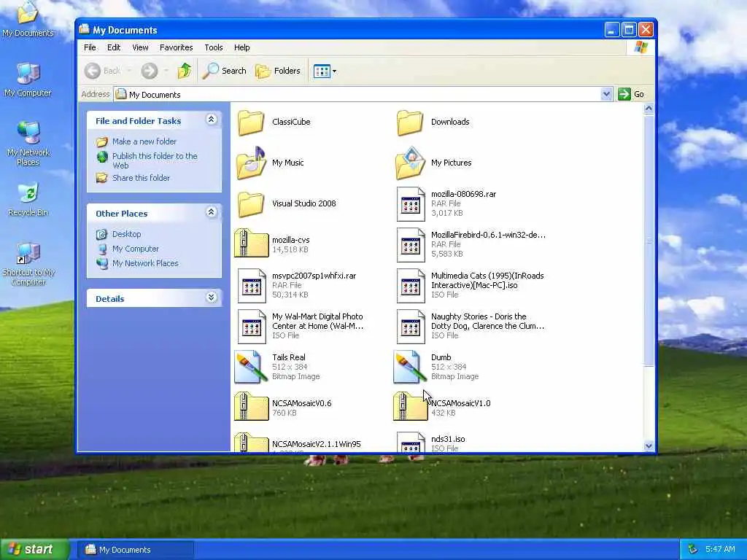This screenshot has height=560, width=747.
Task: Open the Back button history dropdown arrow
Action: click(129, 71)
